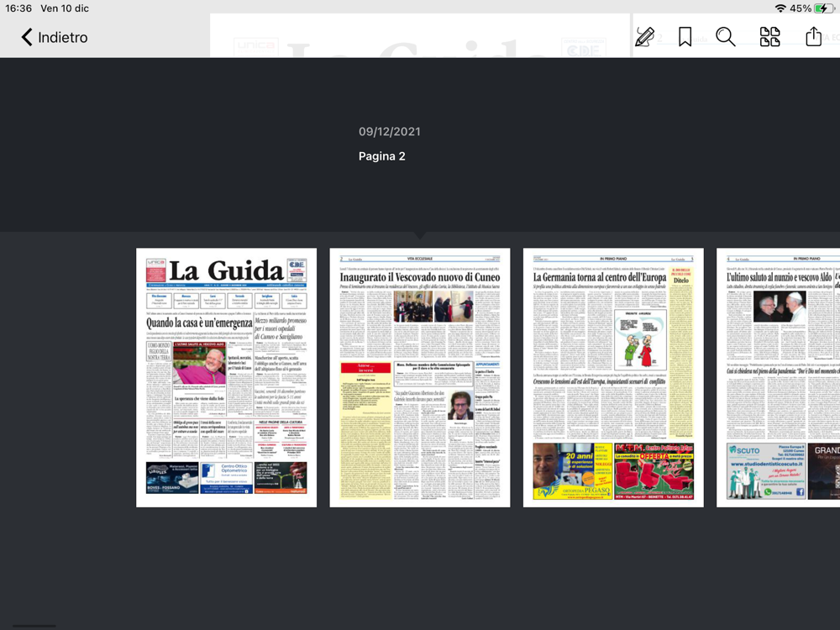This screenshot has width=840, height=630.
Task: Tap the Pagina 2 label
Action: (382, 156)
